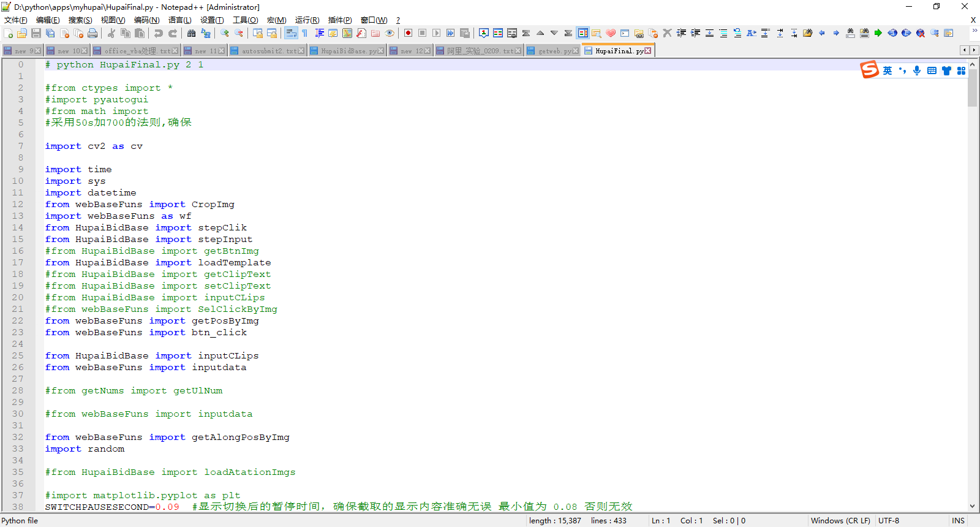The image size is (980, 527).
Task: Open the 搜索(S) menu
Action: pyautogui.click(x=80, y=20)
